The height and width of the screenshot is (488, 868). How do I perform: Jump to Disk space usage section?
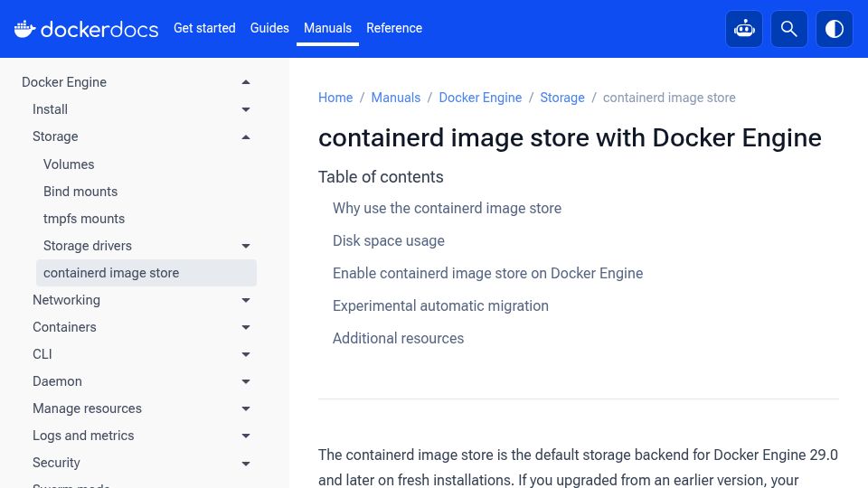(x=389, y=240)
